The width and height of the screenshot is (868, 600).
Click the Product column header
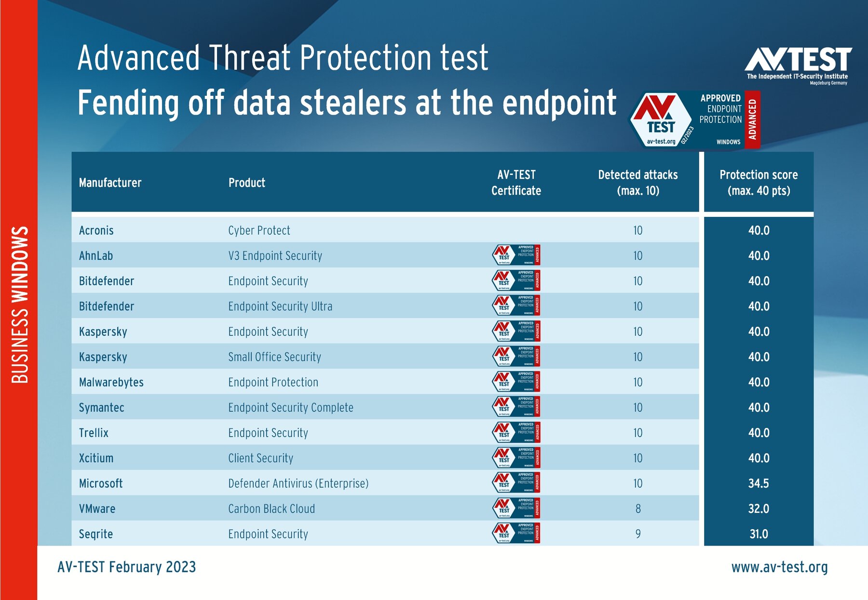pos(246,183)
